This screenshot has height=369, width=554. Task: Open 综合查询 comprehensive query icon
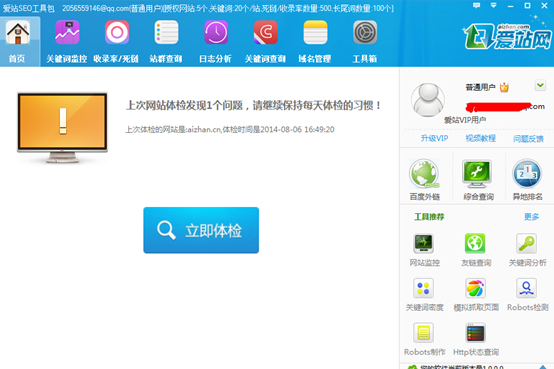pos(478,180)
